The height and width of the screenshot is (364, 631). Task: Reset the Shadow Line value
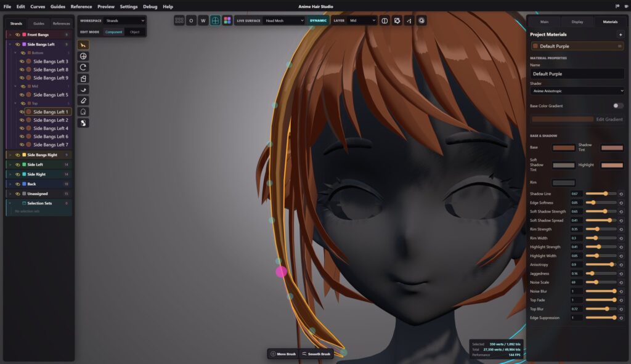click(x=621, y=194)
